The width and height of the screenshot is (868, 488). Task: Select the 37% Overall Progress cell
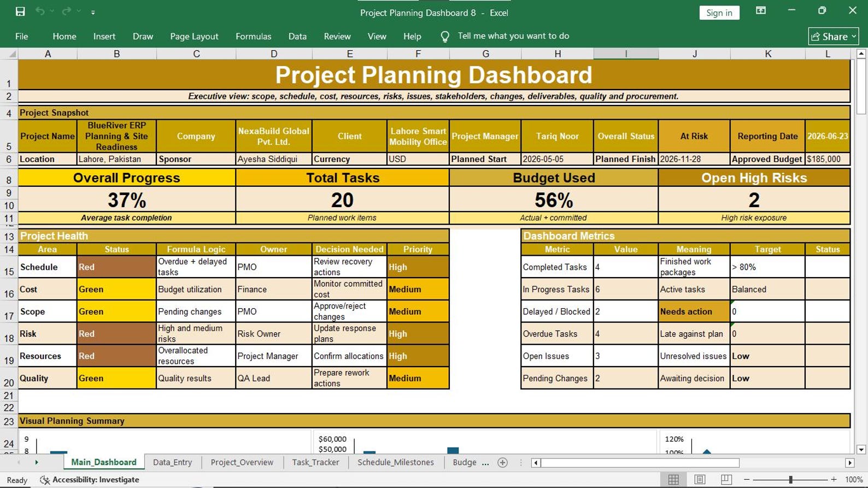click(127, 199)
